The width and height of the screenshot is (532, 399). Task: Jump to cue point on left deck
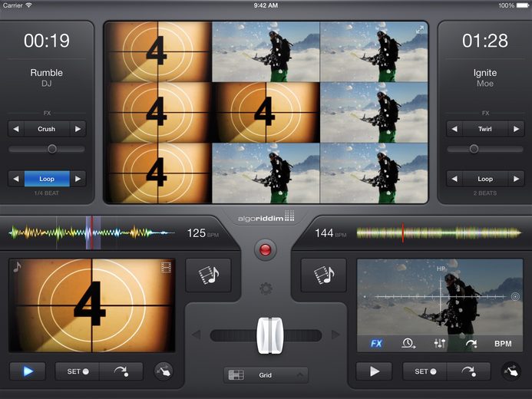121,371
